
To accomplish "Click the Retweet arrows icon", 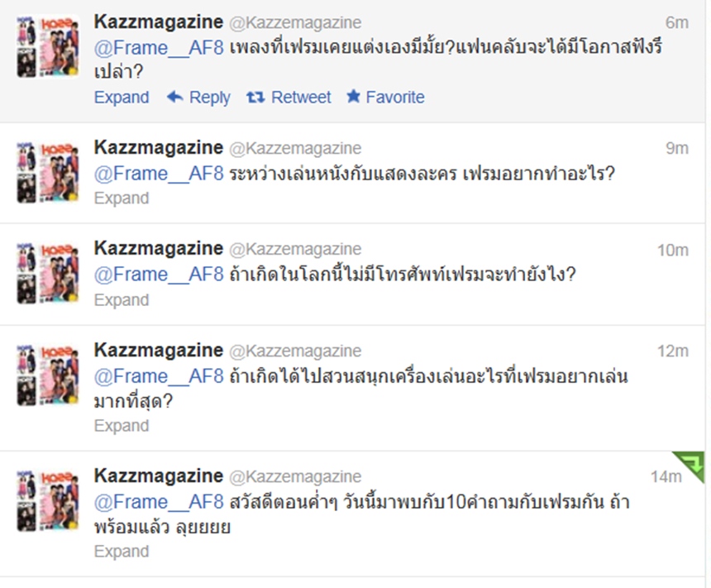I will pos(255,97).
